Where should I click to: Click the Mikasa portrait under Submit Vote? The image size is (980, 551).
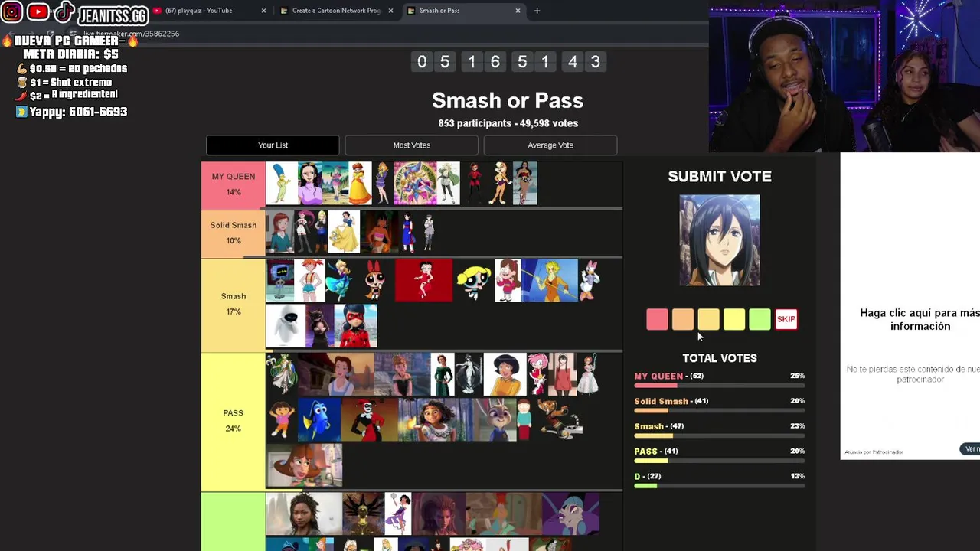coord(720,240)
